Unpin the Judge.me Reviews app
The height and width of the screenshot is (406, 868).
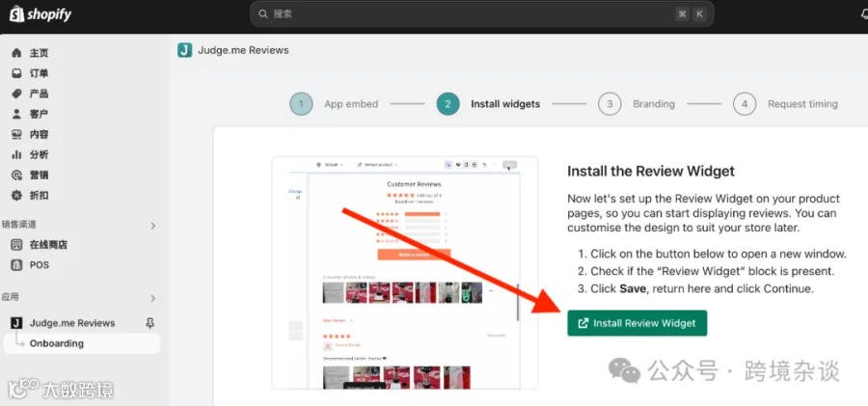pos(149,323)
